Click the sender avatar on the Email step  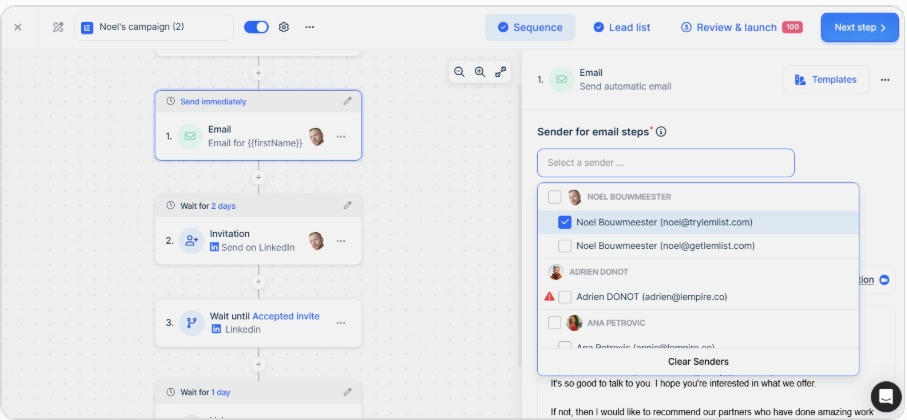pyautogui.click(x=316, y=137)
